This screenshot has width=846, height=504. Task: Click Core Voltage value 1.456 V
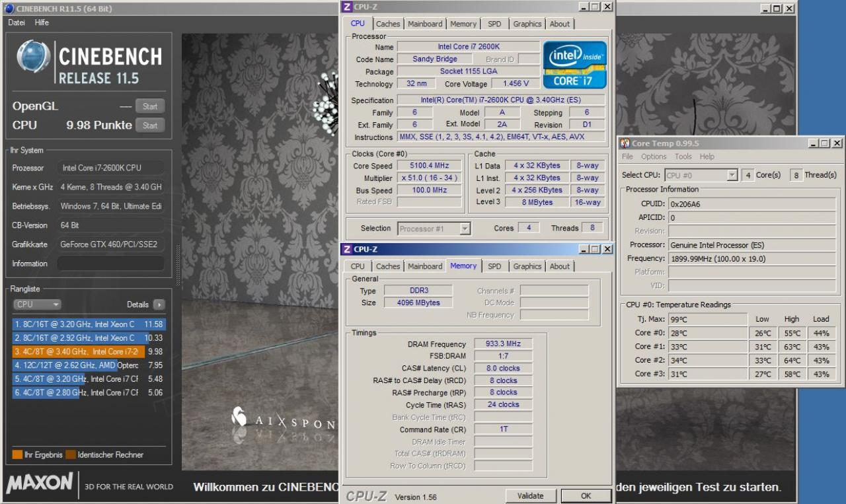[x=516, y=84]
